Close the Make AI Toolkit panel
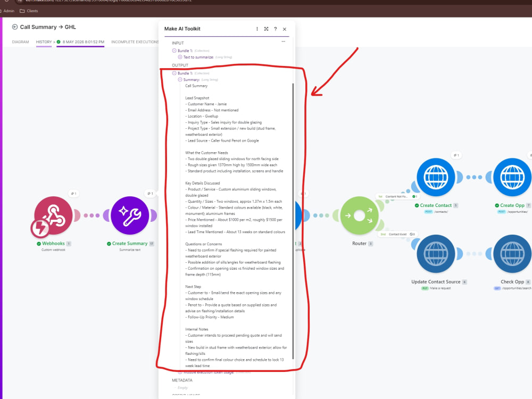 coord(285,29)
